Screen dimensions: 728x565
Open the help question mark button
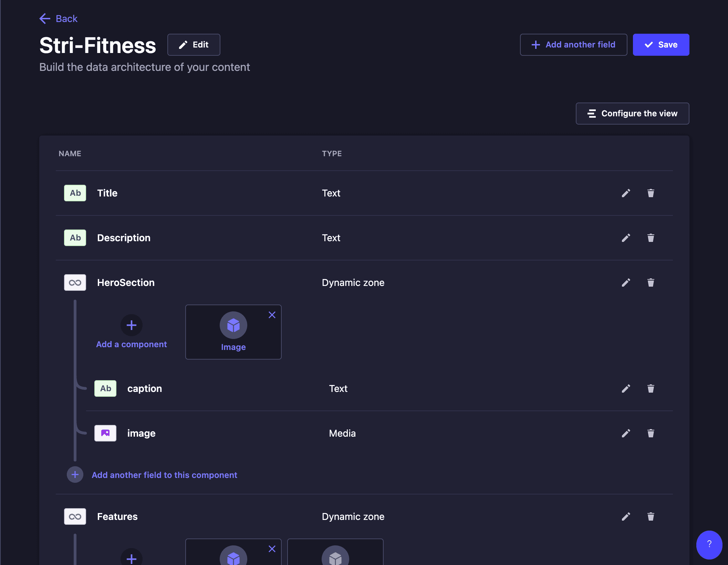(x=709, y=545)
